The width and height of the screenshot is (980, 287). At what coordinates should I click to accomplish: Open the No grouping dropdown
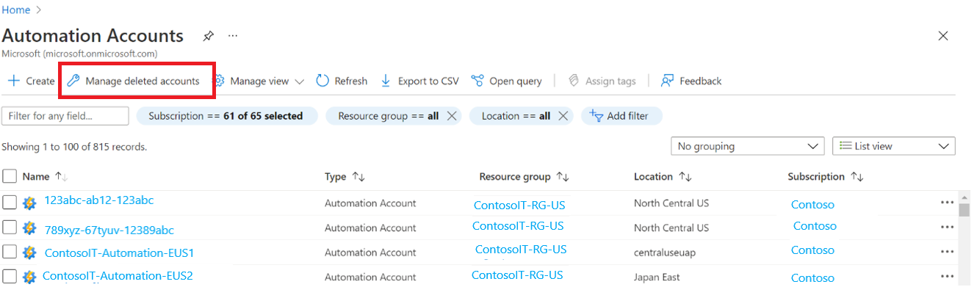coord(748,146)
